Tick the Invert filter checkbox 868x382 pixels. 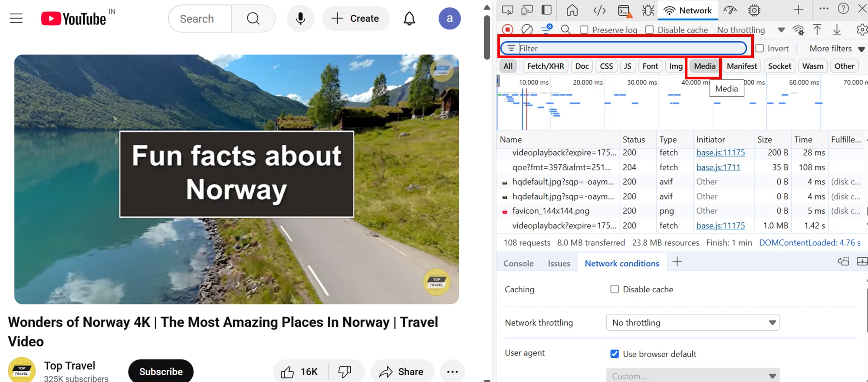(759, 48)
